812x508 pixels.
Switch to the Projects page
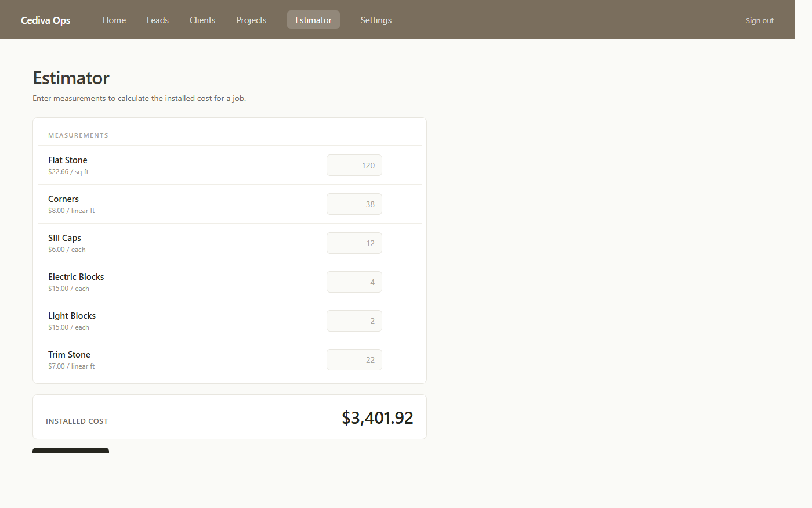251,20
